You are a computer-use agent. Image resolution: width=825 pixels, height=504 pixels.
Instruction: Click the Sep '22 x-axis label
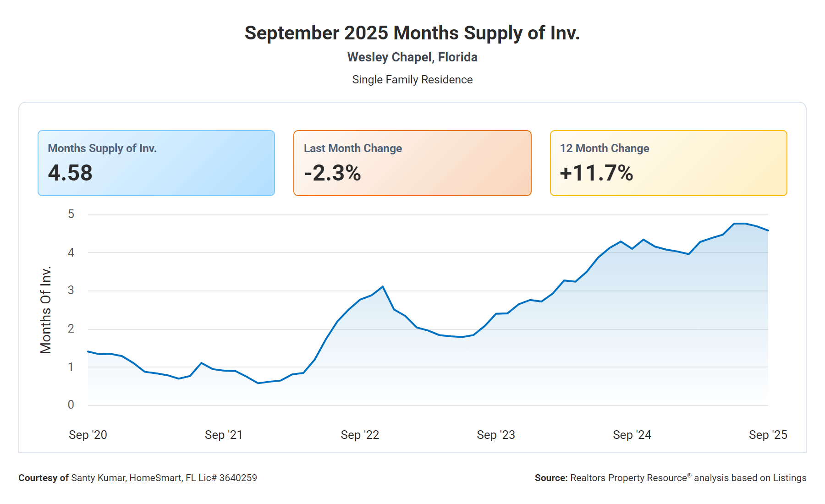(x=360, y=435)
